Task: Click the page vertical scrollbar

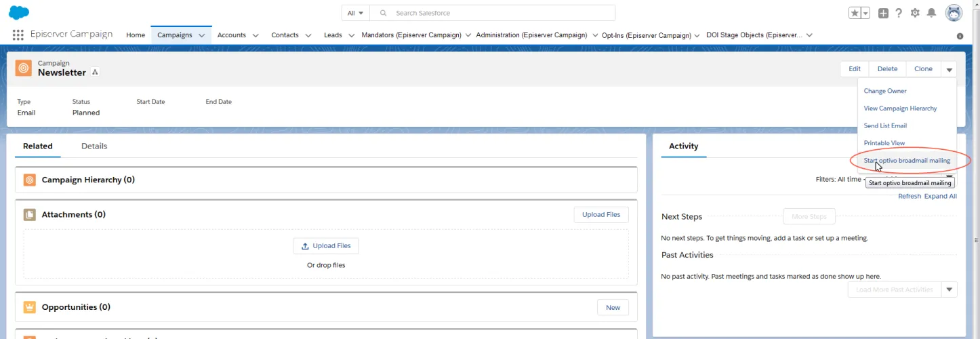Action: [x=977, y=169]
